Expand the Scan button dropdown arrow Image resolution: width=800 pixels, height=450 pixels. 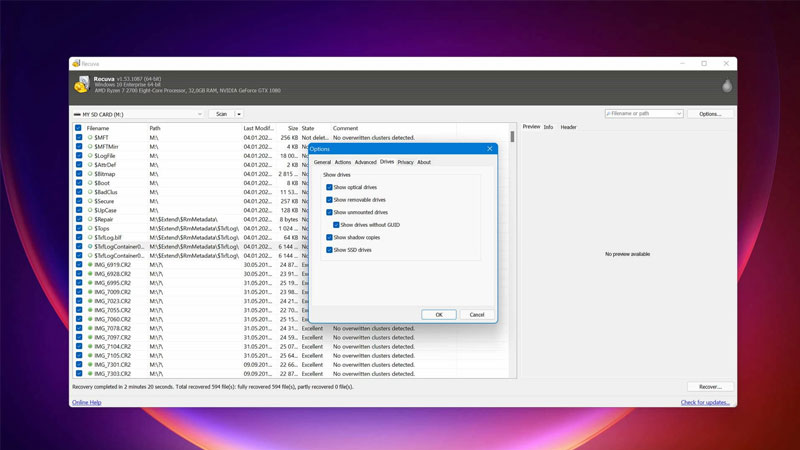[239, 114]
